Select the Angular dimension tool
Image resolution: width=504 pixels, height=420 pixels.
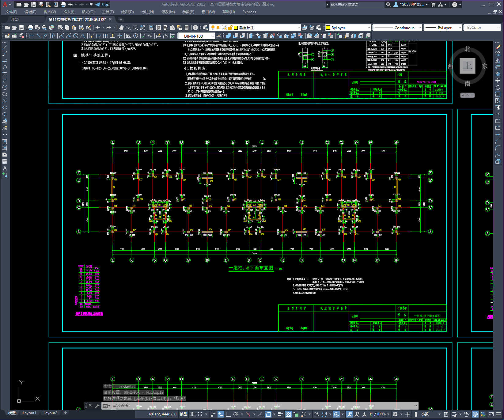click(x=82, y=36)
